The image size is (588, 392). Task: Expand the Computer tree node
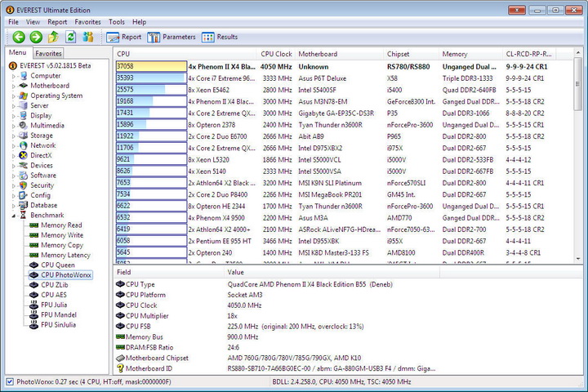14,76
